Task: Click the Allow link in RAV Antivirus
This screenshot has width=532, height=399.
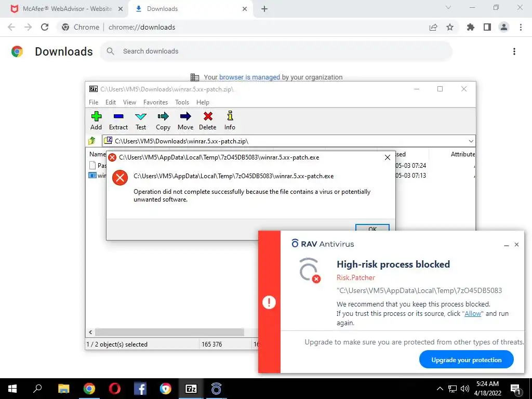Action: (473, 313)
